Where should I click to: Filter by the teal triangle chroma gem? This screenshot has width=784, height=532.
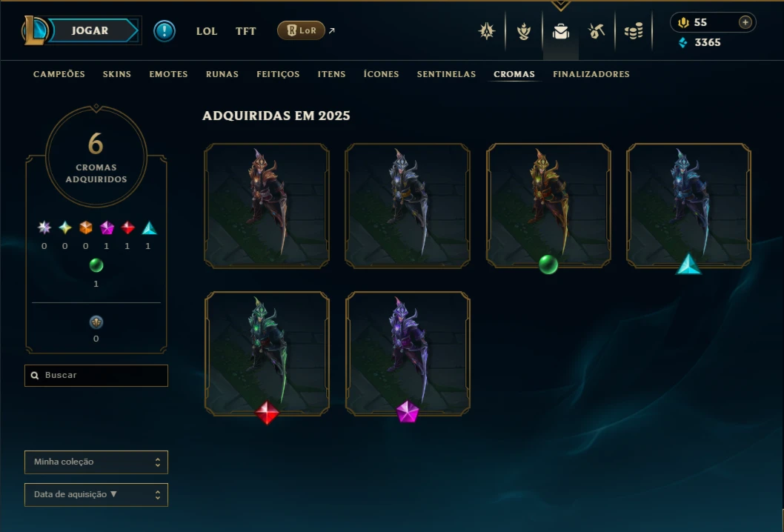click(149, 228)
